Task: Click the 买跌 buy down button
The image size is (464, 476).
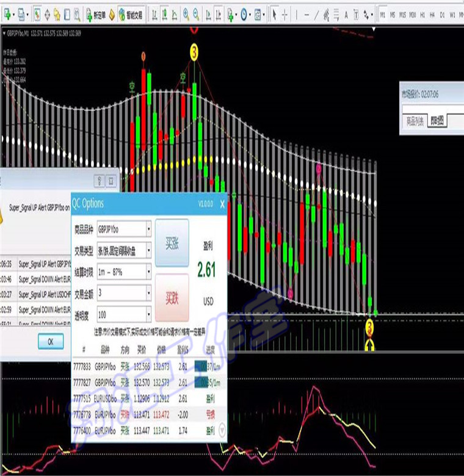Action: [172, 298]
